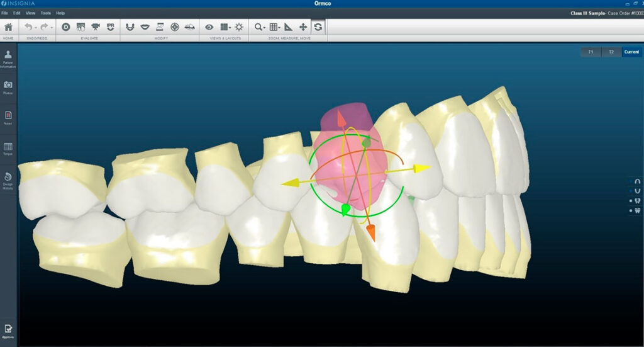Open Patient Information in the sidebar

click(x=8, y=58)
